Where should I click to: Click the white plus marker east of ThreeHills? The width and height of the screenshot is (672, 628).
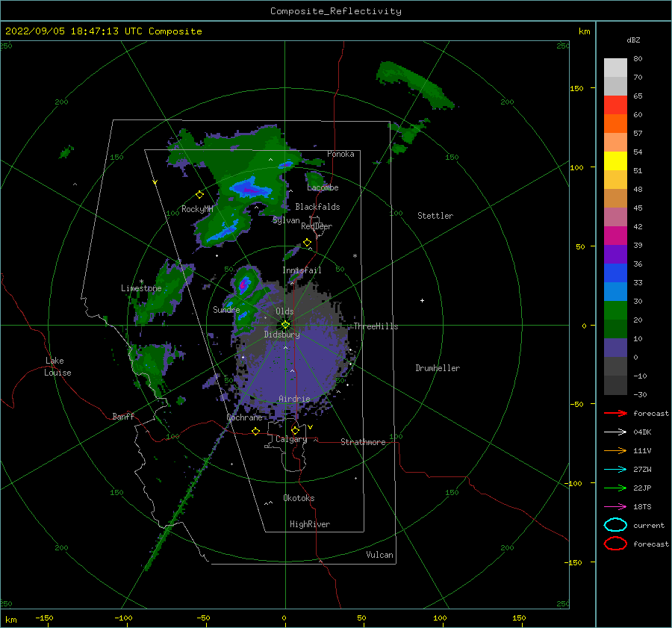coord(422,300)
